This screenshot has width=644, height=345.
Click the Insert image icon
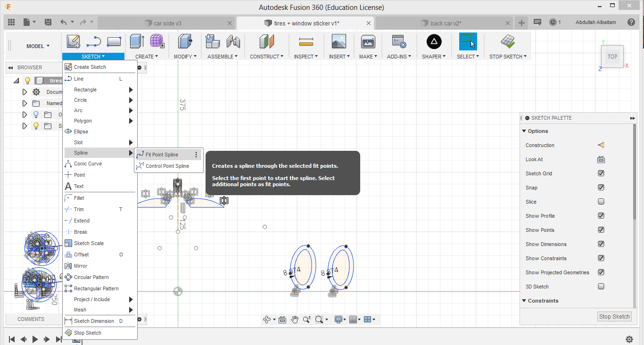[339, 41]
